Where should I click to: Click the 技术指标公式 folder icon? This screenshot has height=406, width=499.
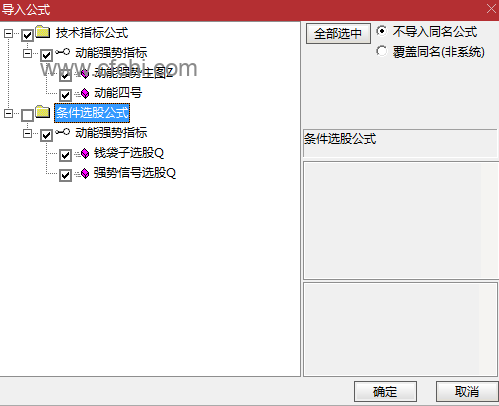coord(43,32)
